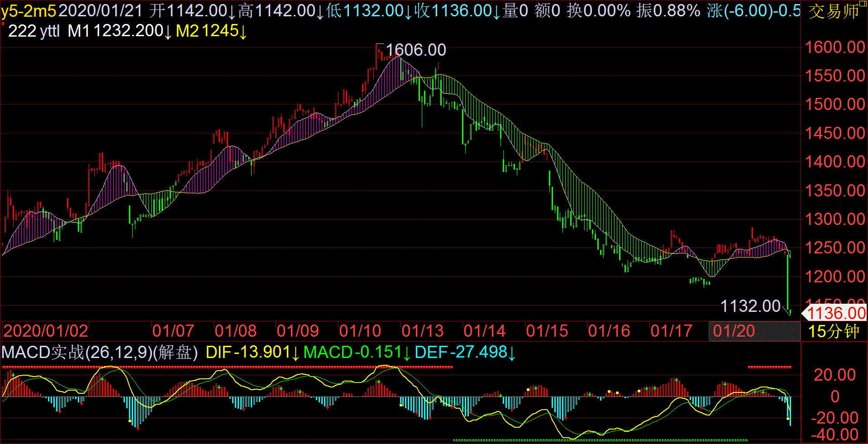Click the 换0.00% turnover value
The height and width of the screenshot is (444, 868).
point(599,10)
